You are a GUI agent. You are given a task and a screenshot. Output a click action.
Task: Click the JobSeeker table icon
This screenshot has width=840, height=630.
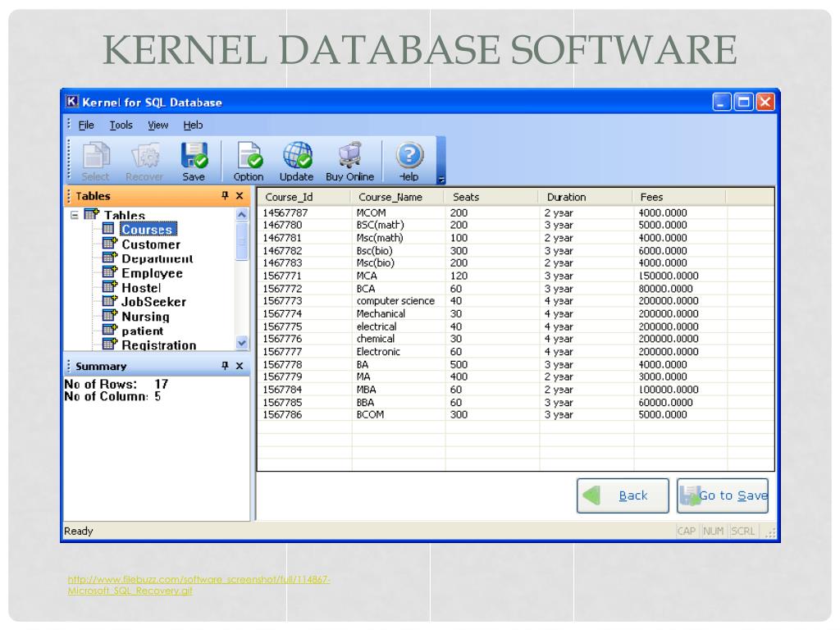[110, 301]
